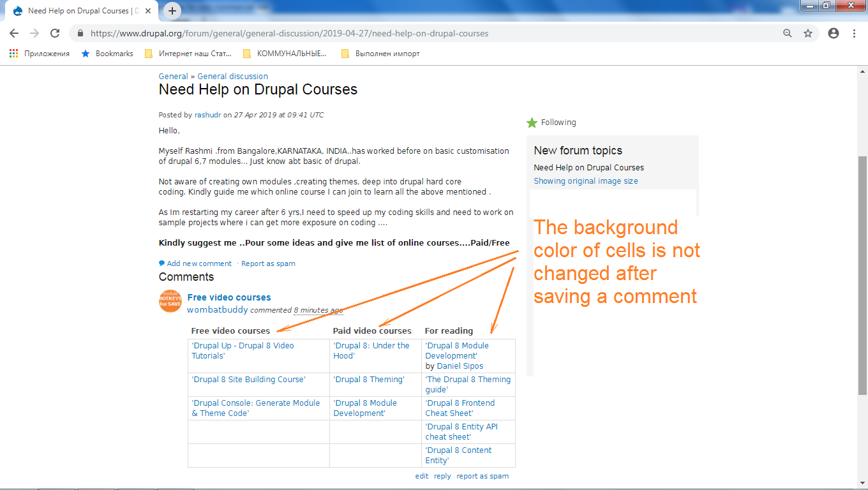Open the rashudr author profile link
The height and width of the screenshot is (490, 868).
click(x=207, y=115)
